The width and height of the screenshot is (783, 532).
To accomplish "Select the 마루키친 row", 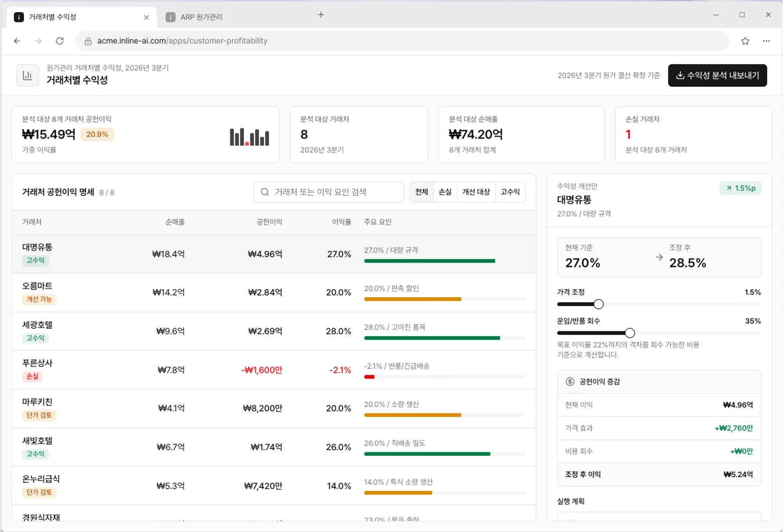I will [274, 409].
